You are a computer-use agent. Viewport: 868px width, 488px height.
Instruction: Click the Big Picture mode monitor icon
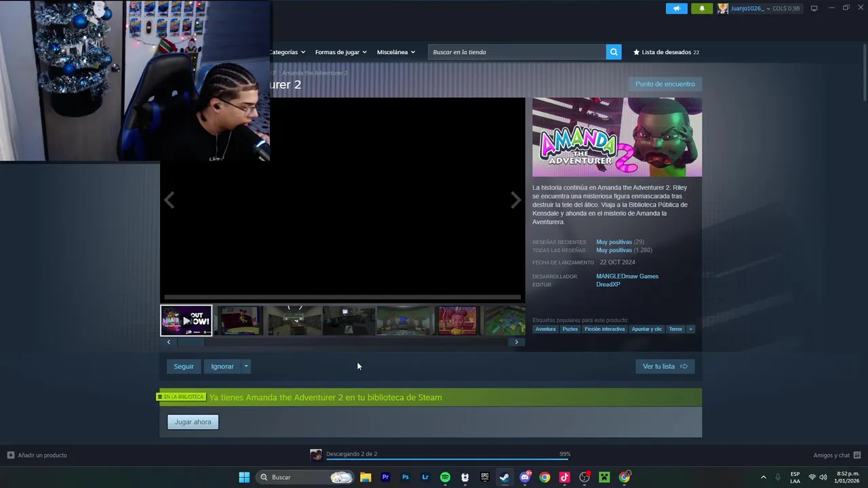(x=814, y=8)
